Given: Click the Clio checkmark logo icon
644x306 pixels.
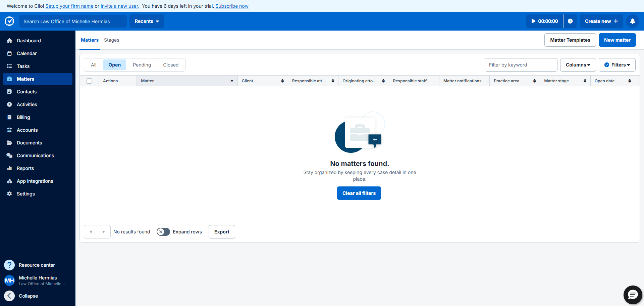Looking at the screenshot, I should (x=9, y=21).
